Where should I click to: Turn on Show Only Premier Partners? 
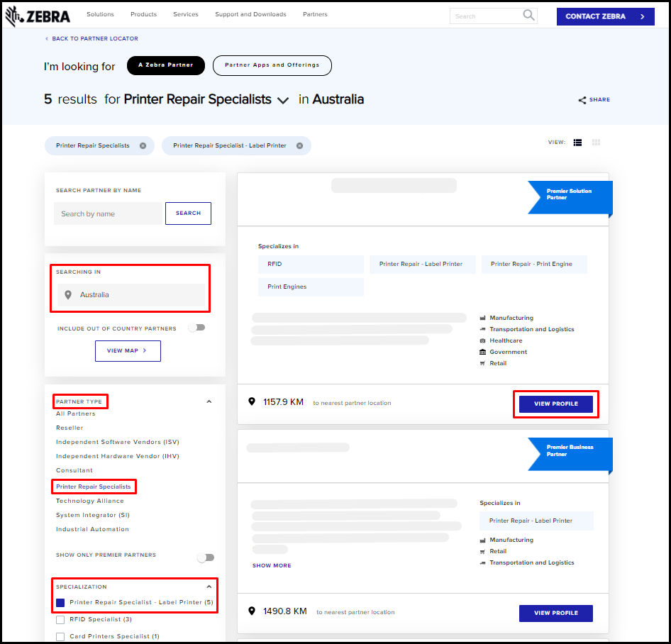206,557
